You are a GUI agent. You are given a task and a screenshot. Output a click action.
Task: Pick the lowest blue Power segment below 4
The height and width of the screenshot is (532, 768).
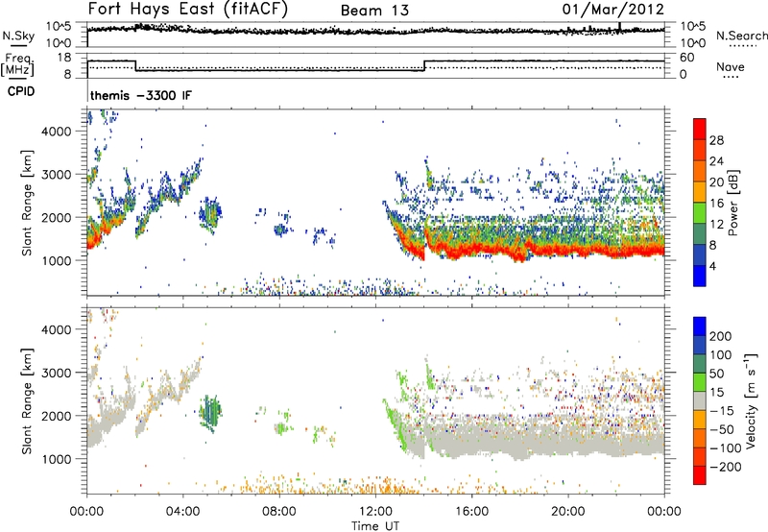click(x=700, y=276)
